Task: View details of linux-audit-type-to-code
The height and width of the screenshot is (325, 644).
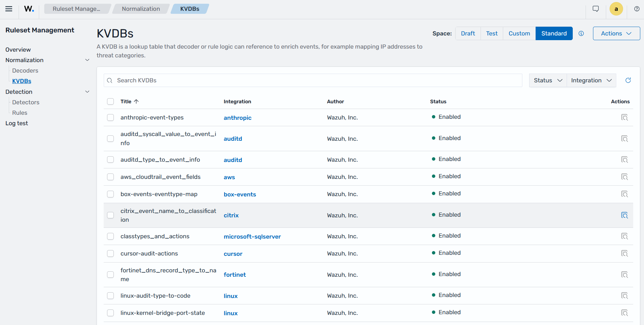Action: [x=624, y=296]
